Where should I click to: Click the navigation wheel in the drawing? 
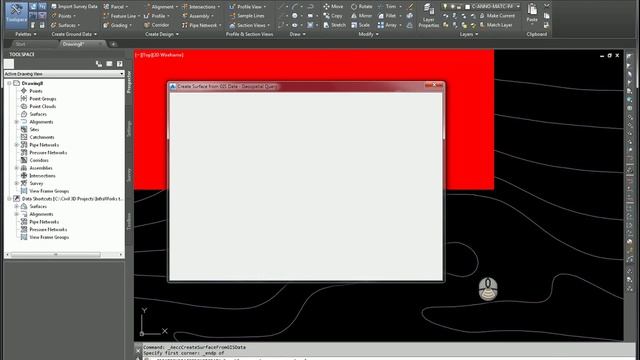click(x=488, y=289)
